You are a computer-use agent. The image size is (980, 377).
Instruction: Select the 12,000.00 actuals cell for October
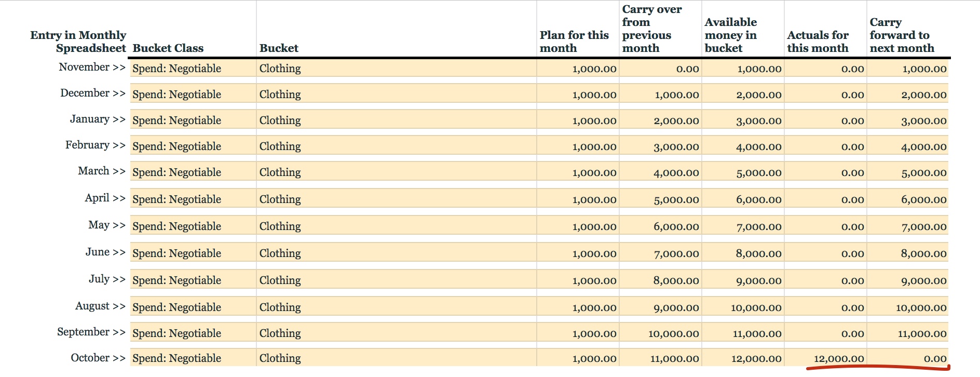pos(826,358)
